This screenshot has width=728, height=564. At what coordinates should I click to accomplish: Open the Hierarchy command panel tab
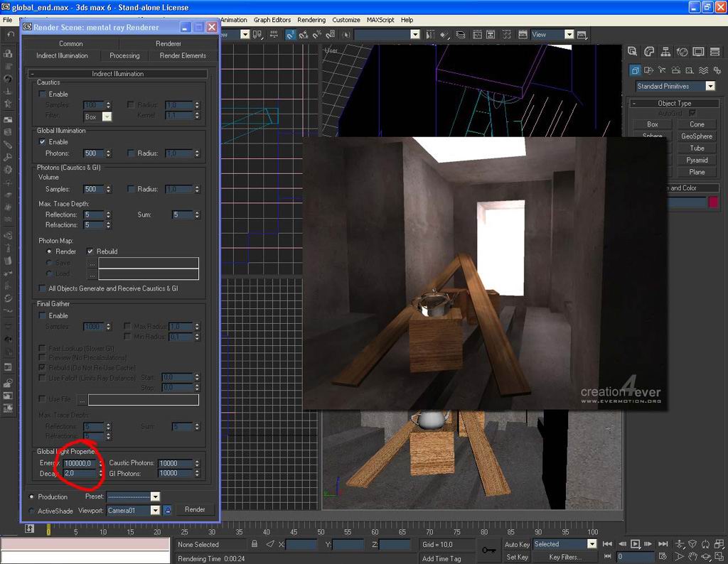pyautogui.click(x=666, y=52)
